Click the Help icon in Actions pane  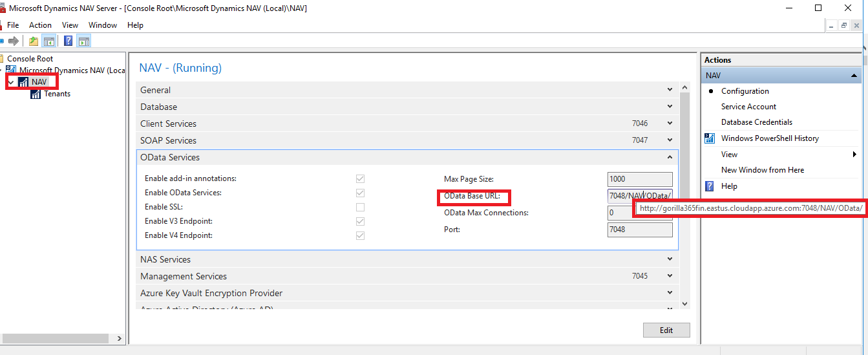point(710,186)
